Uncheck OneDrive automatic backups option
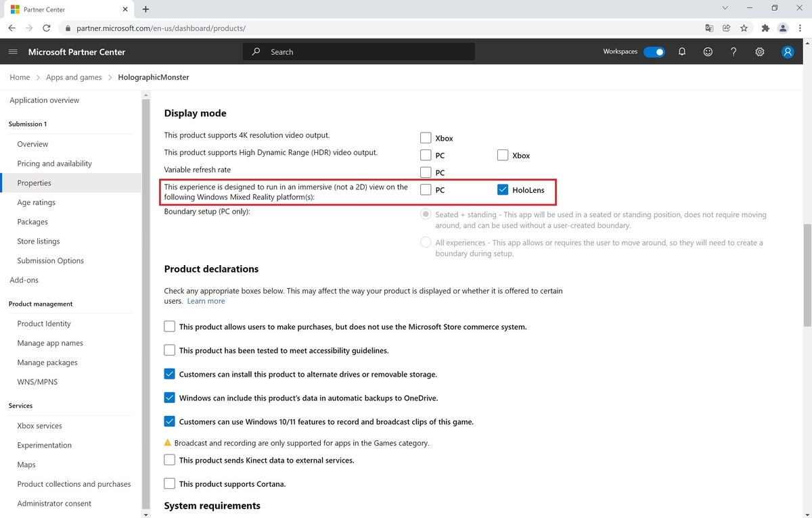 click(x=170, y=398)
